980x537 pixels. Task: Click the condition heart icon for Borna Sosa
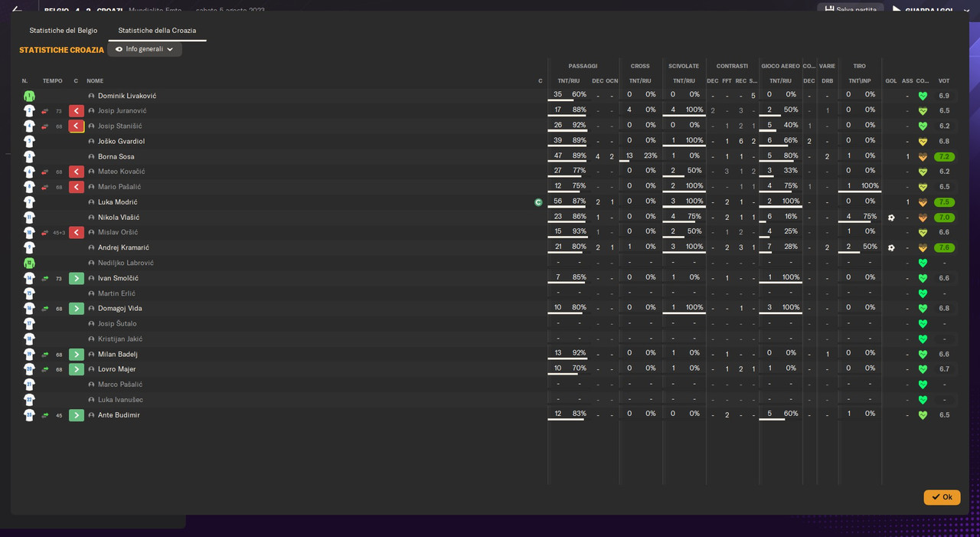coord(923,156)
